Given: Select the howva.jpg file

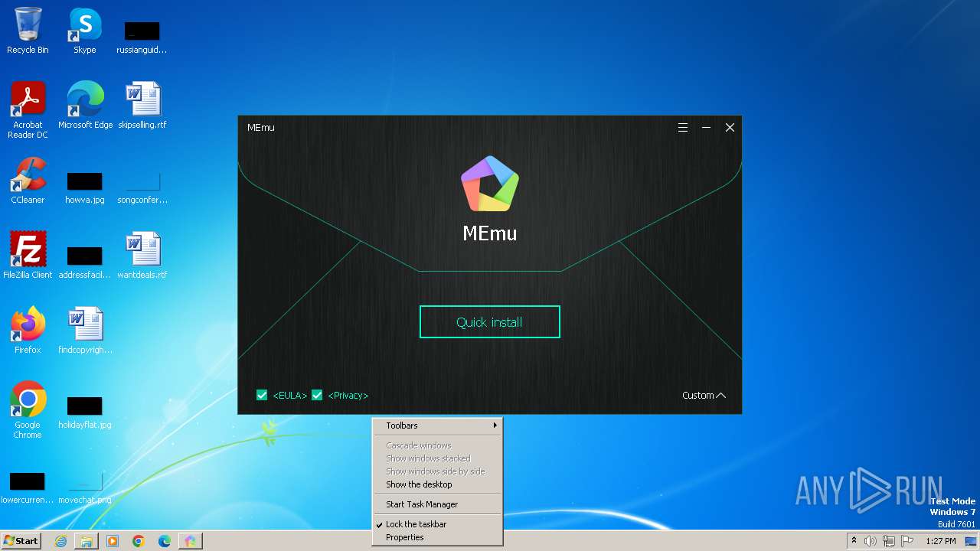Looking at the screenshot, I should 85,187.
